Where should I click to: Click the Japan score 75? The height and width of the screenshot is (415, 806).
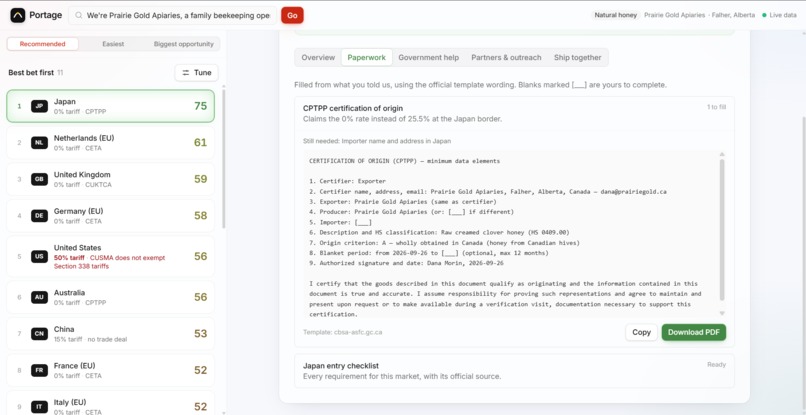(200, 106)
